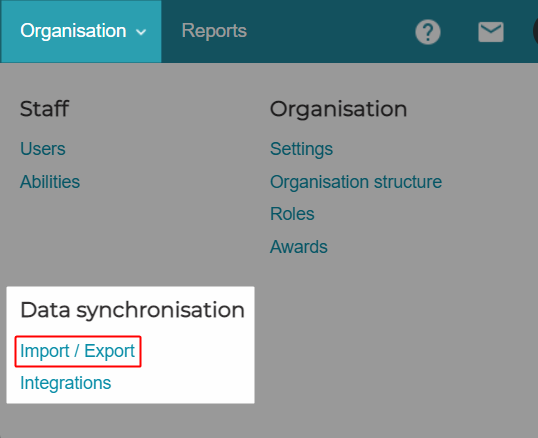538x438 pixels.
Task: Click white panel space right of Integrations
Action: click(x=182, y=383)
